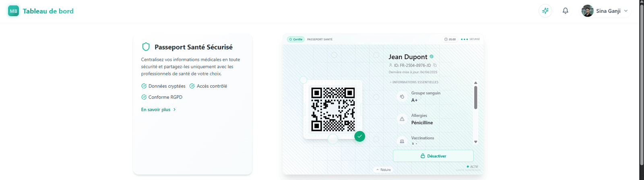
Task: Click Sina Ganji's profile avatar
Action: (x=588, y=11)
